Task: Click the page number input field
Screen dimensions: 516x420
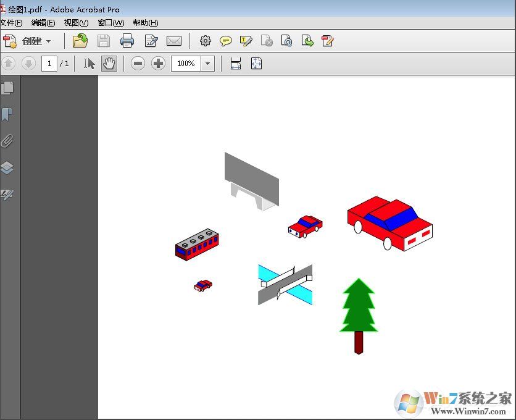Action: click(49, 64)
